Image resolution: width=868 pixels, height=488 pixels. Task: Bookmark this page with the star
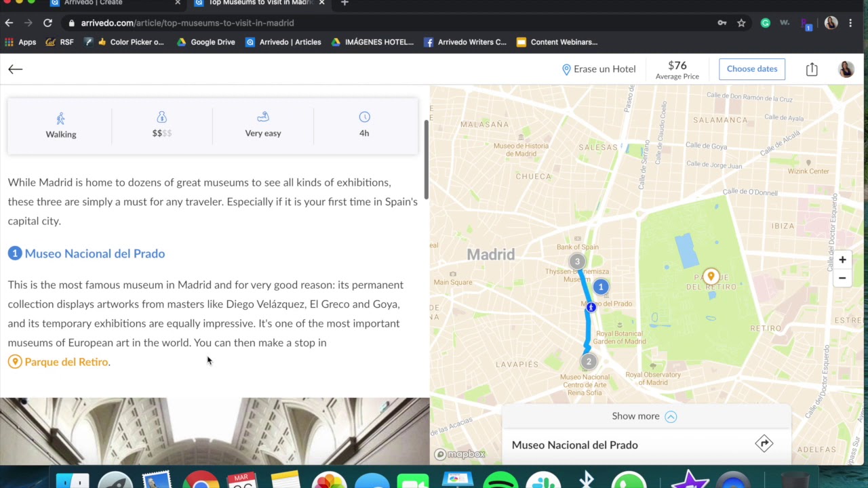pyautogui.click(x=741, y=22)
